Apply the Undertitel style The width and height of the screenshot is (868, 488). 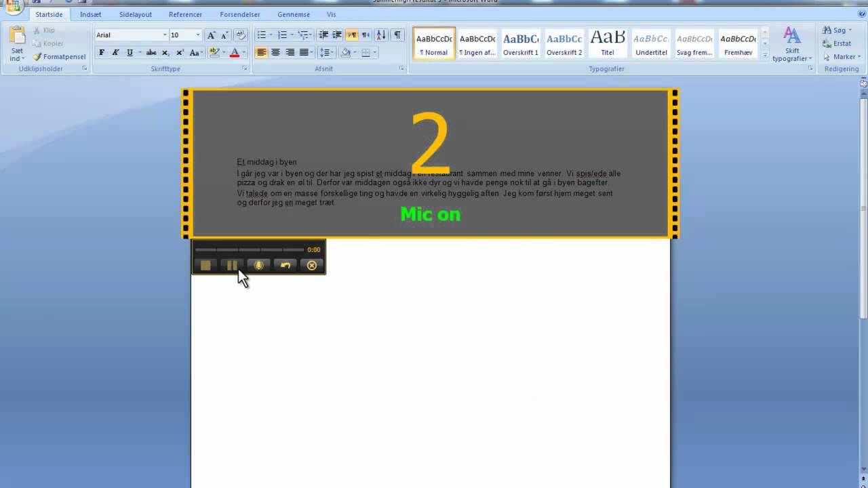coord(651,44)
